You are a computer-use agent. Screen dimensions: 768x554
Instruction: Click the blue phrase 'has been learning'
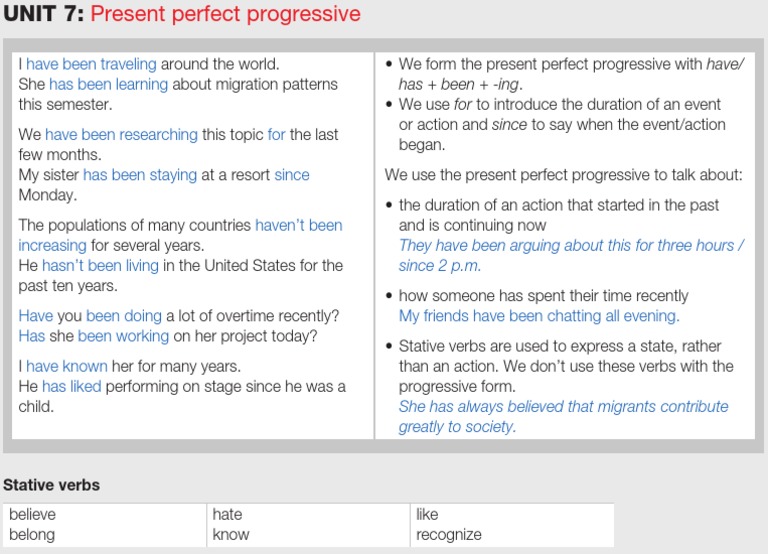tap(108, 84)
